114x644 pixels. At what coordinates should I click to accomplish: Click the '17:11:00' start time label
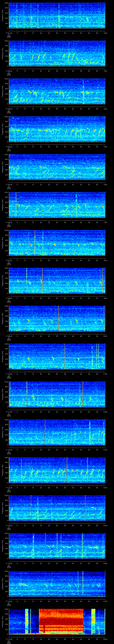(x=9, y=412)
